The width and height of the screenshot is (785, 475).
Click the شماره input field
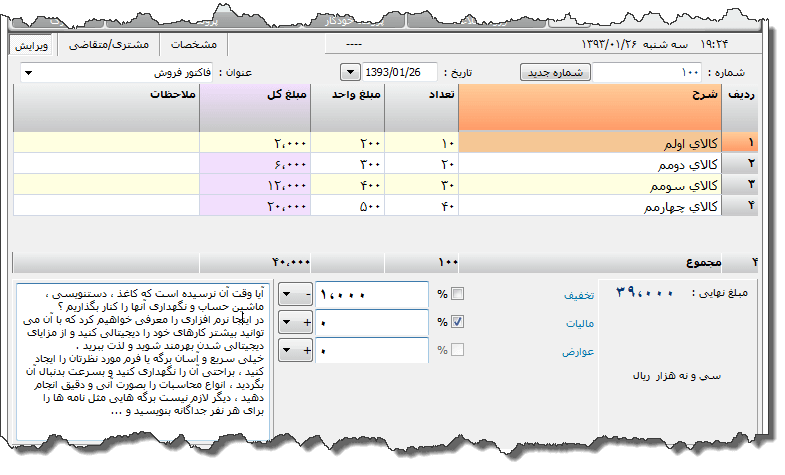point(650,73)
